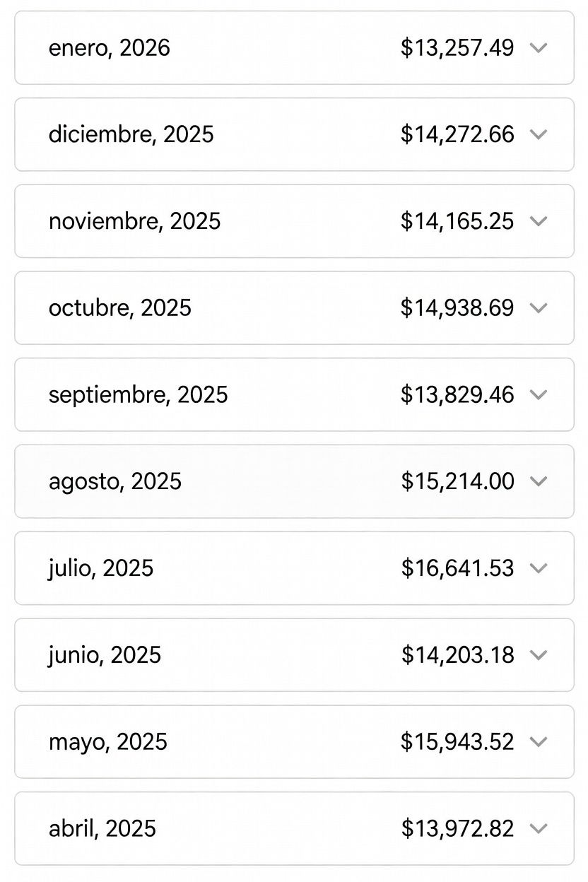This screenshot has width=588, height=882.
Task: Expand the diciembre, 2025 chevron arrow
Action: pyautogui.click(x=539, y=134)
